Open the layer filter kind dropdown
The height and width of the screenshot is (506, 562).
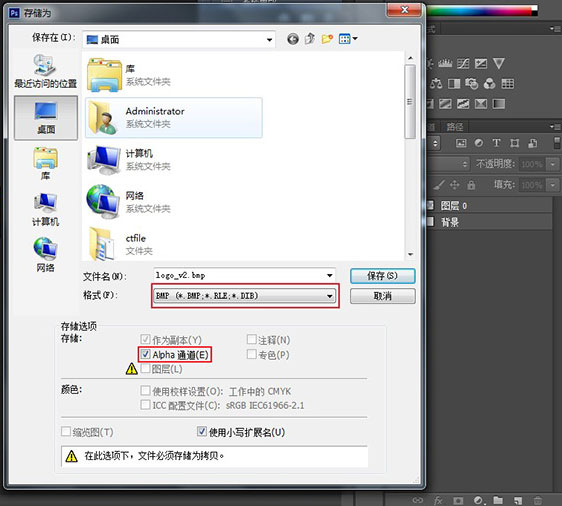click(434, 143)
